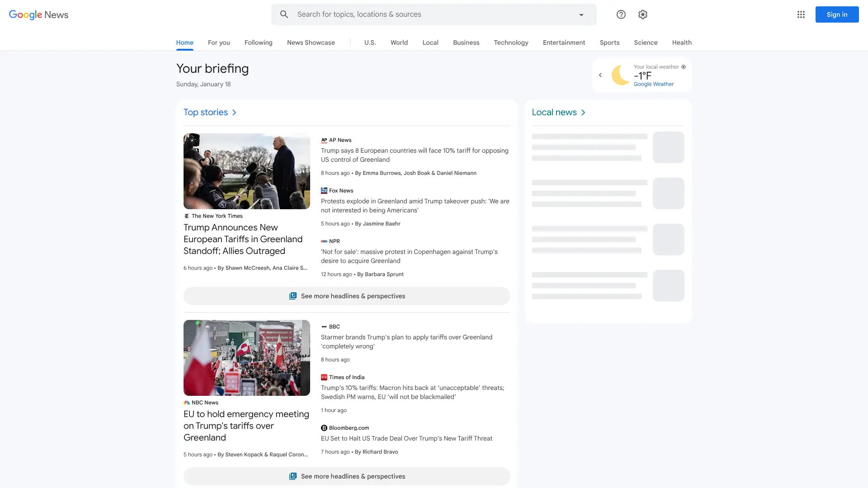Click second See more headlines & perspectives button
The image size is (868, 488).
tap(347, 476)
